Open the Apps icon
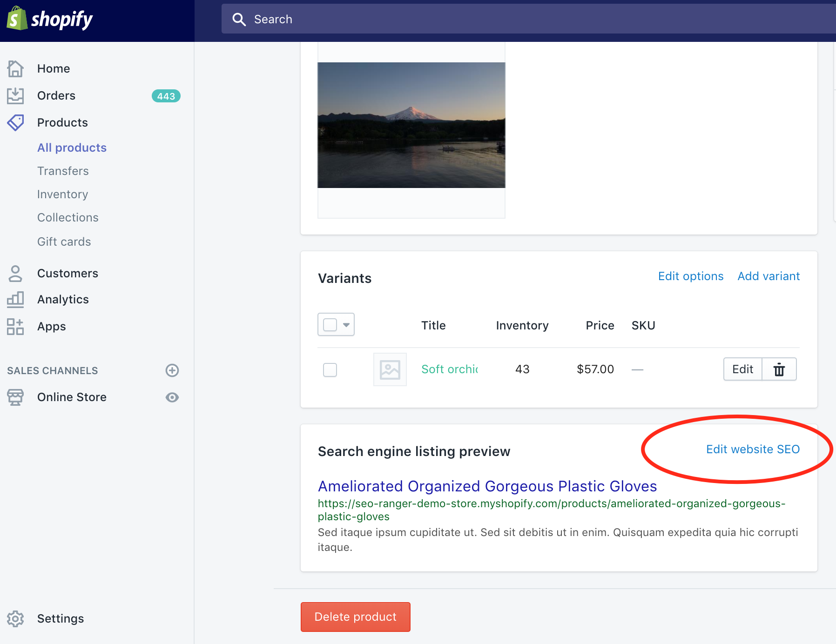This screenshot has height=644, width=836. [x=15, y=327]
